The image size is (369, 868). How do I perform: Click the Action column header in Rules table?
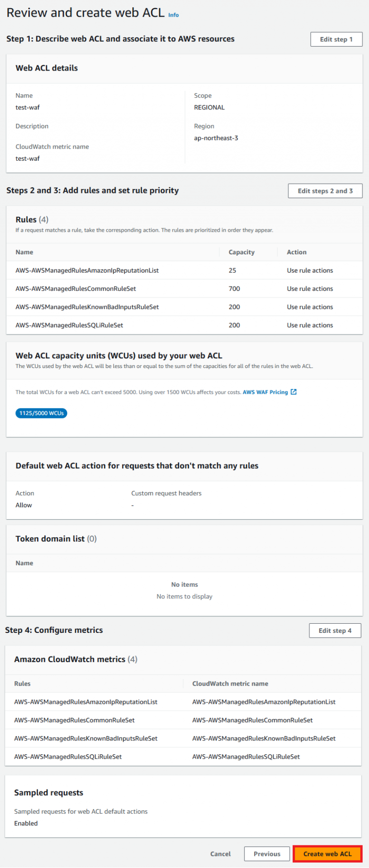296,252
